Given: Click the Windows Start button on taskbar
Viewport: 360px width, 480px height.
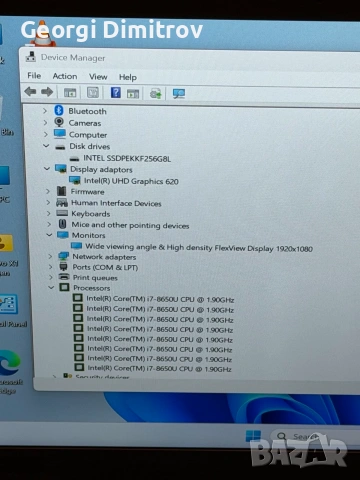Looking at the screenshot, I should pos(253,436).
